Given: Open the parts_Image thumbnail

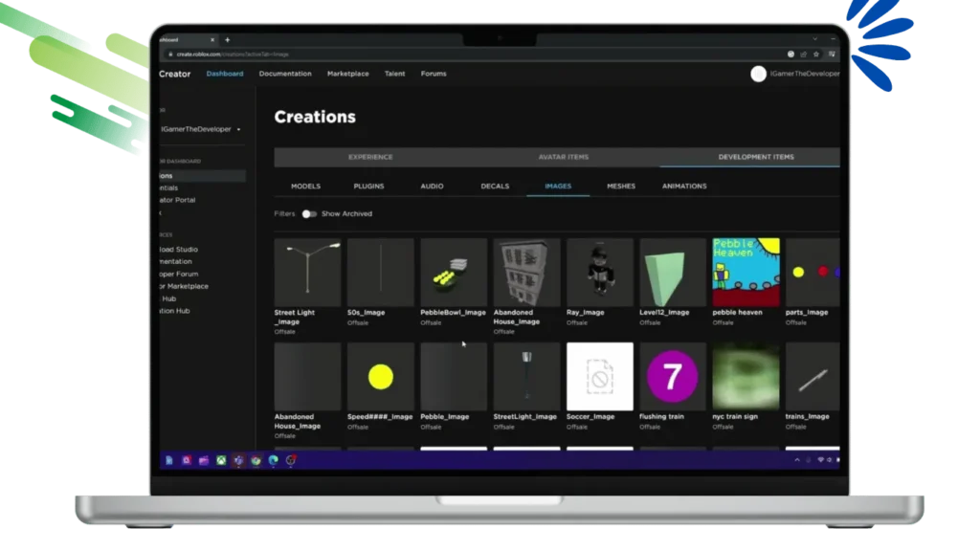Looking at the screenshot, I should [813, 273].
